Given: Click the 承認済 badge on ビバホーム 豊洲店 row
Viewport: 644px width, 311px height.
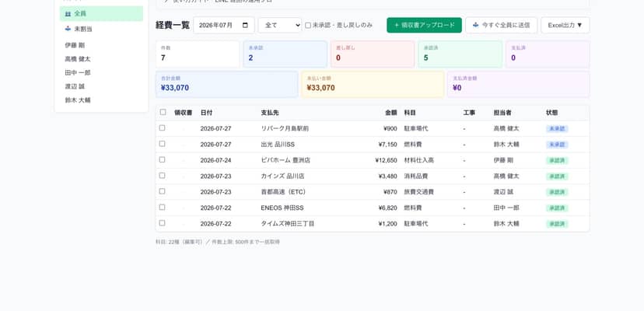Looking at the screenshot, I should coord(557,161).
